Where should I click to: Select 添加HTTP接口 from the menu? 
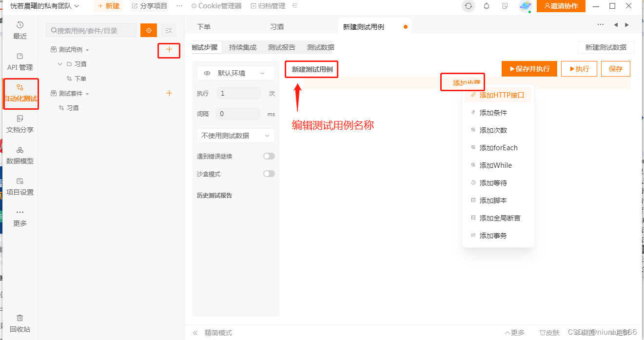(x=498, y=95)
